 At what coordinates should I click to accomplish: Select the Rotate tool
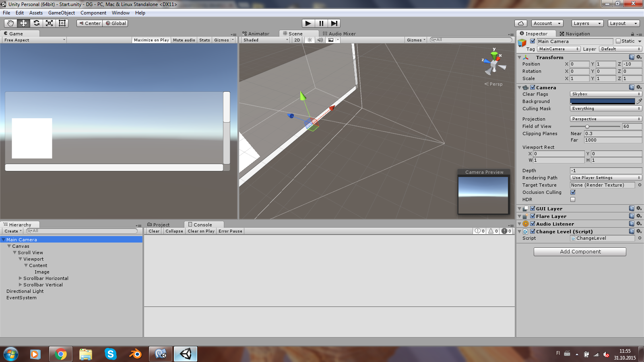pos(36,23)
